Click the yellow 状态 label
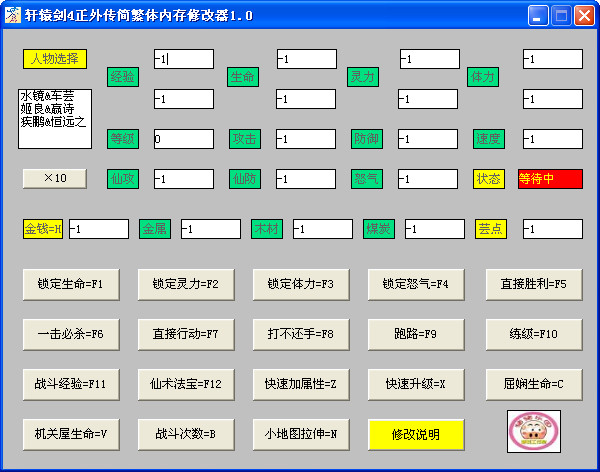The height and width of the screenshot is (472, 600). click(489, 179)
